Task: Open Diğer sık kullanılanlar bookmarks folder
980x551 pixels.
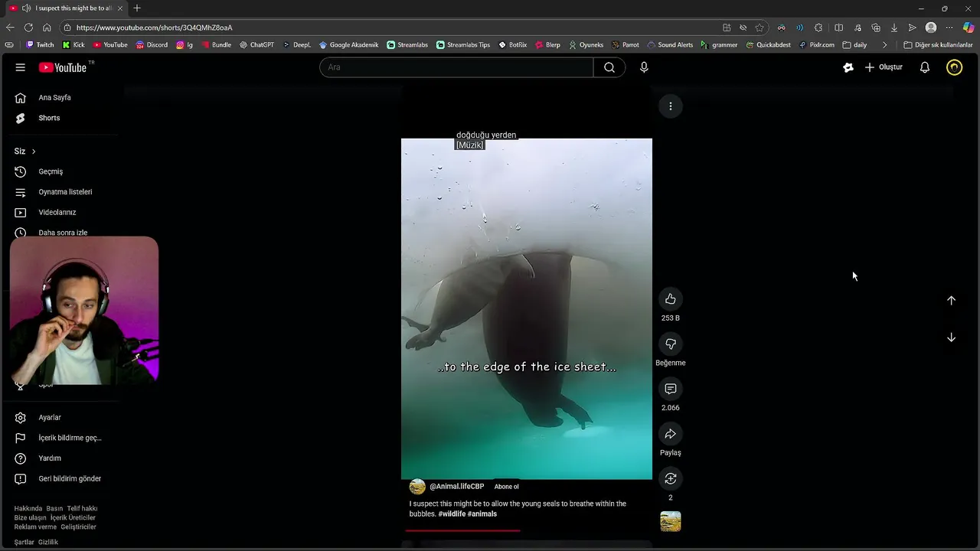Action: click(938, 45)
